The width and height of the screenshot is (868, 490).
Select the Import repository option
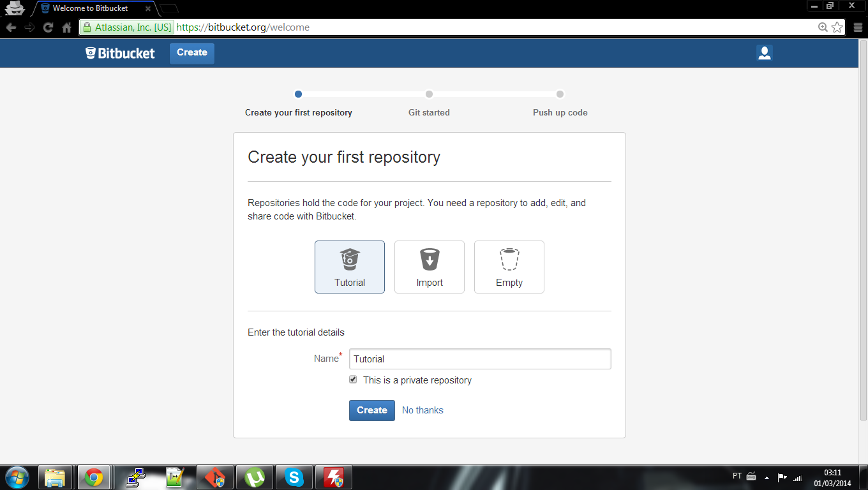click(430, 267)
